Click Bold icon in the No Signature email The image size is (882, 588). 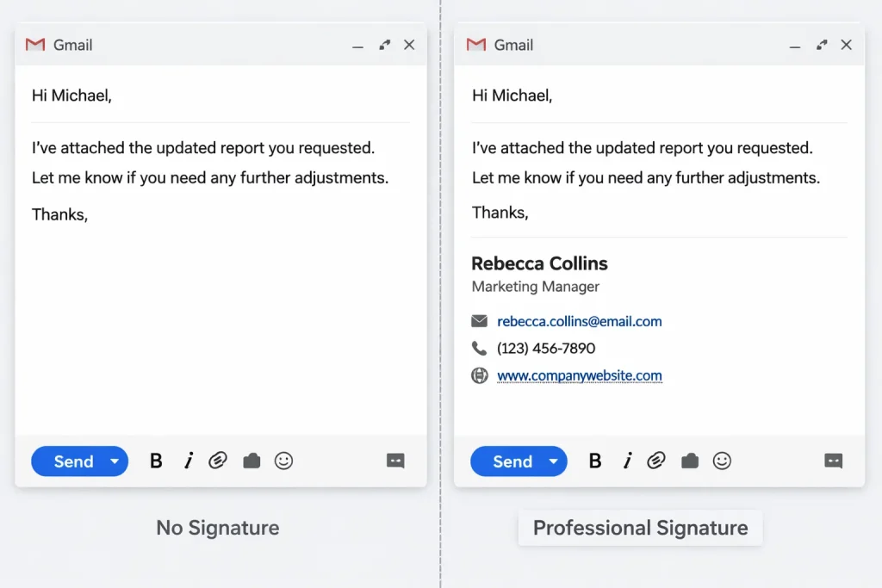pos(156,461)
